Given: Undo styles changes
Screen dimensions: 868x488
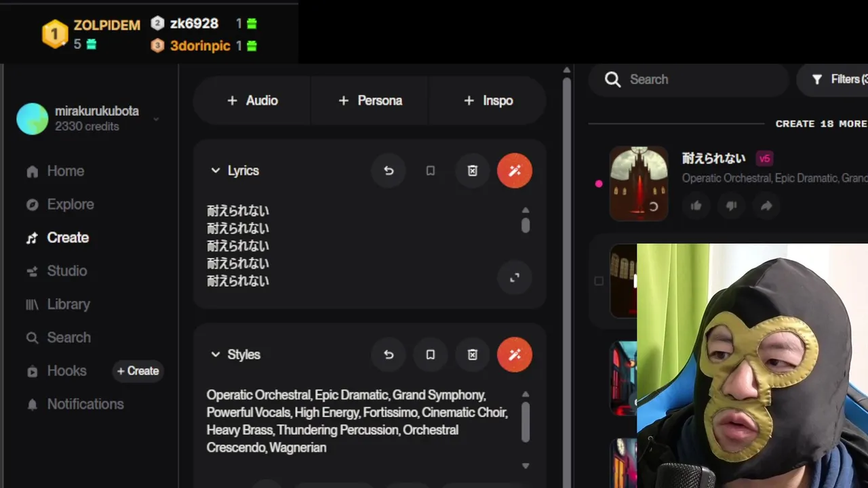Looking at the screenshot, I should 389,354.
